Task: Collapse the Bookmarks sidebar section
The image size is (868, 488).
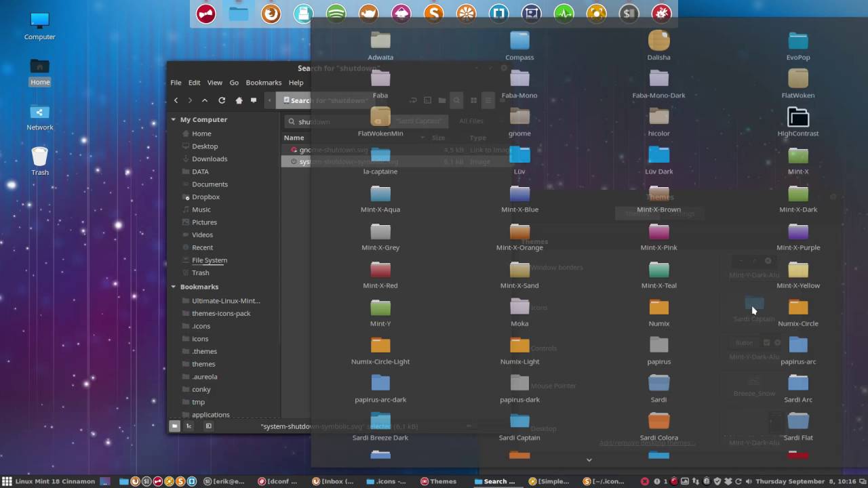Action: click(174, 287)
